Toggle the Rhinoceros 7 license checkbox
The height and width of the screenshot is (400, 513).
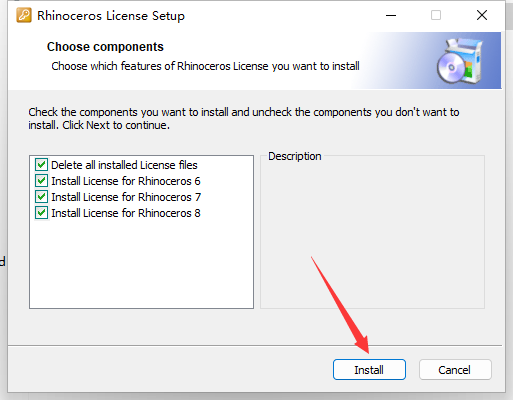tap(41, 197)
